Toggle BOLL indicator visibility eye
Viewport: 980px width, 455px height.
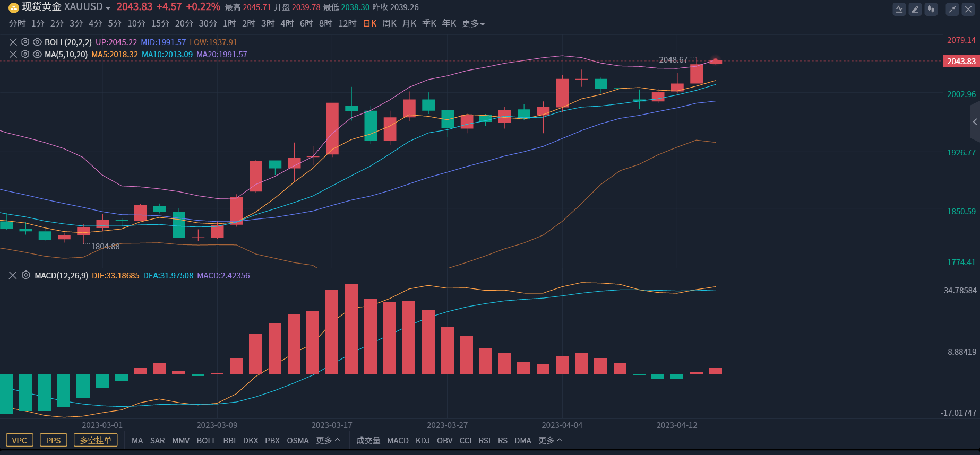37,42
